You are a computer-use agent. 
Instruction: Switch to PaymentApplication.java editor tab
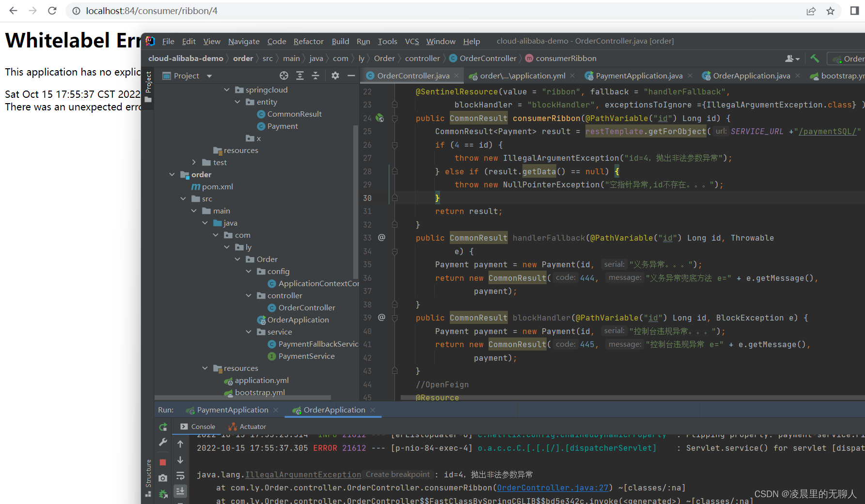coord(639,76)
